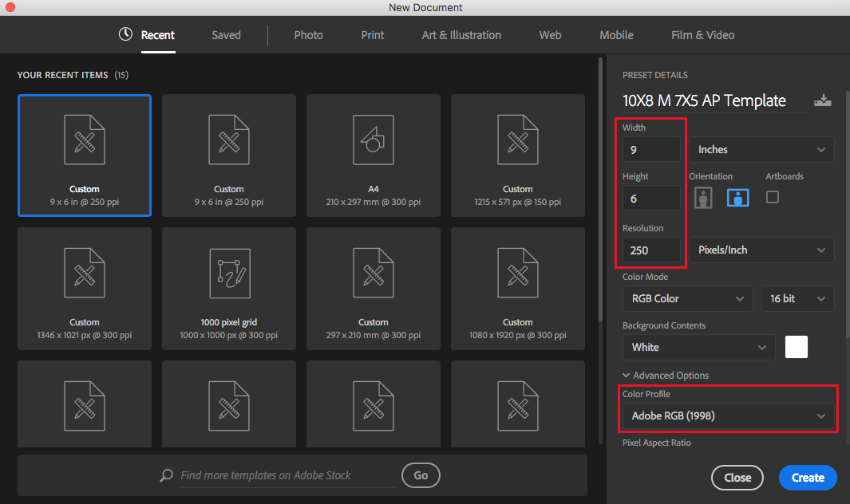Open the Background Contents White dropdown
This screenshot has height=504, width=850.
[x=699, y=348]
